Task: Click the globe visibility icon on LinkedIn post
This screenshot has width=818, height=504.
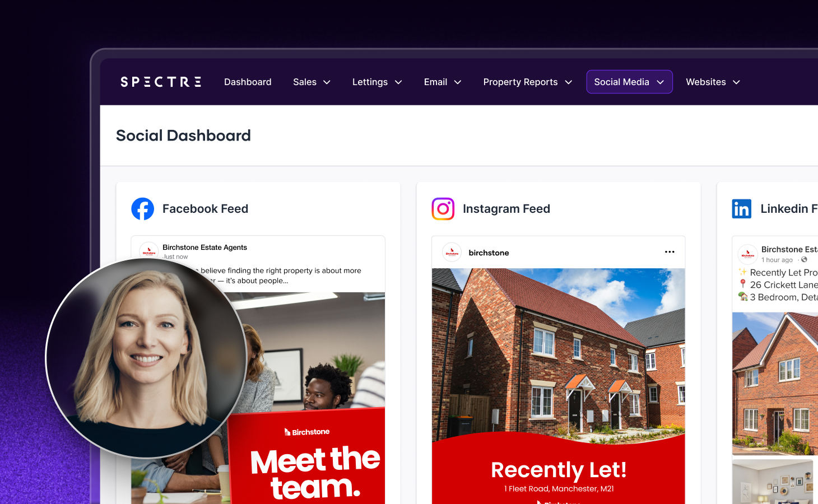Action: [804, 260]
